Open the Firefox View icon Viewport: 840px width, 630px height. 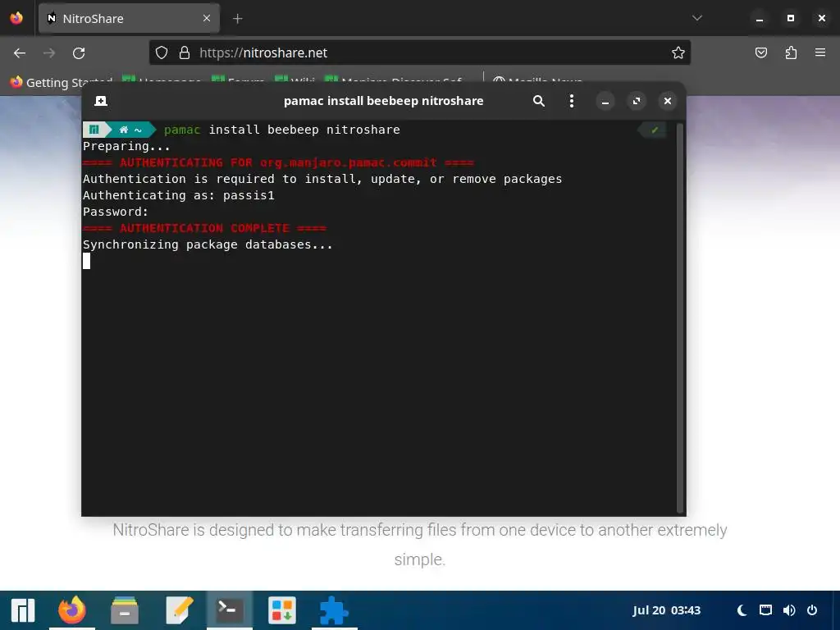pyautogui.click(x=16, y=18)
